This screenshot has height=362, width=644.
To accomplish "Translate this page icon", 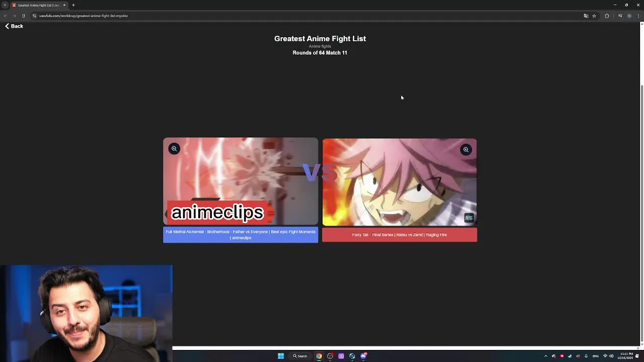I will click(586, 16).
